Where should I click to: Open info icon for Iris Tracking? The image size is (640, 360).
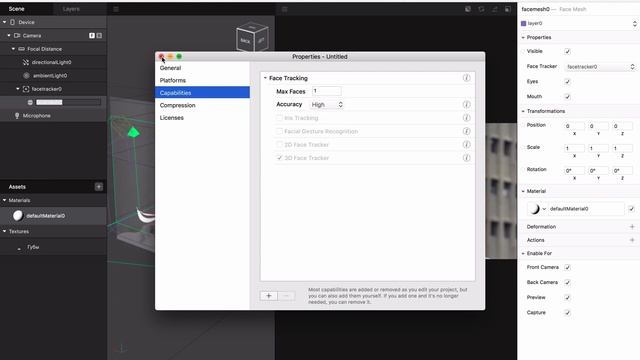pos(466,118)
